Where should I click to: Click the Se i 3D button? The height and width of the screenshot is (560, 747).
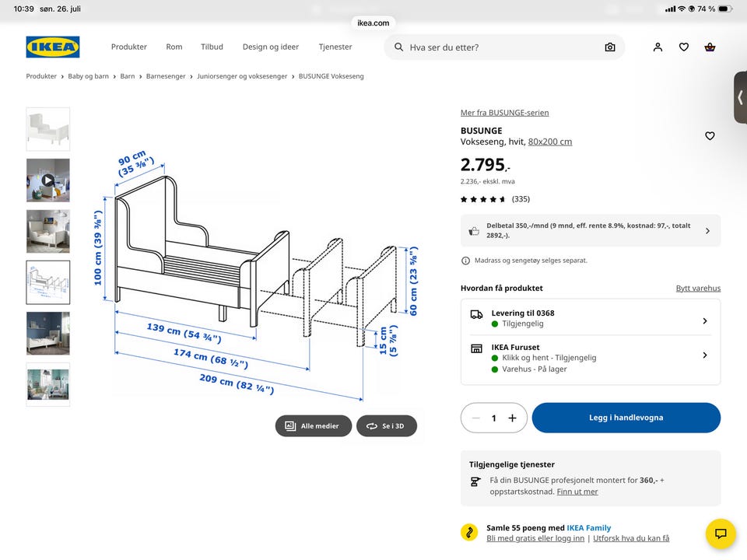(387, 426)
